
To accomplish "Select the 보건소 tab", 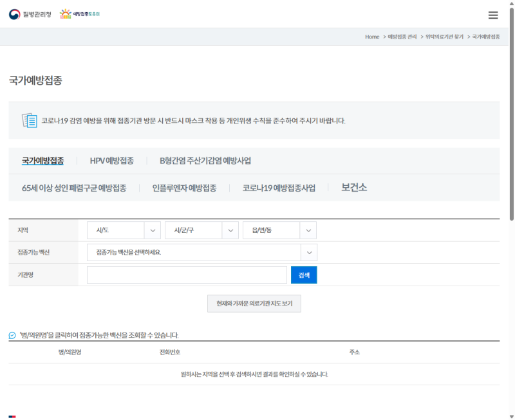I will (x=353, y=187).
